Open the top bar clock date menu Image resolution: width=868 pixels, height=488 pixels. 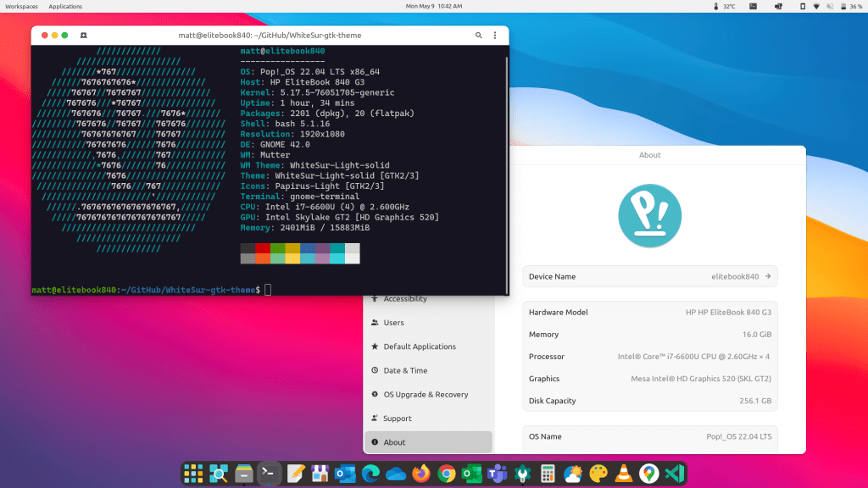(x=434, y=6)
